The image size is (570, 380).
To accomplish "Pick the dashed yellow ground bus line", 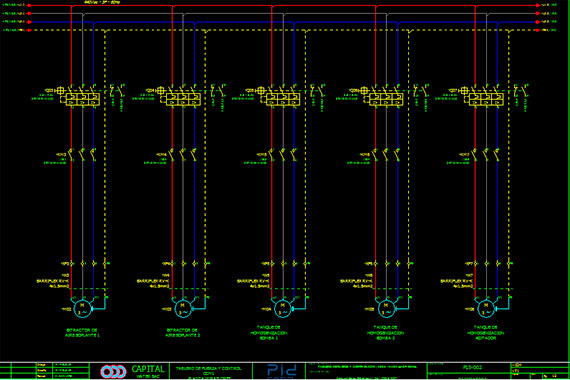I will 284,30.
